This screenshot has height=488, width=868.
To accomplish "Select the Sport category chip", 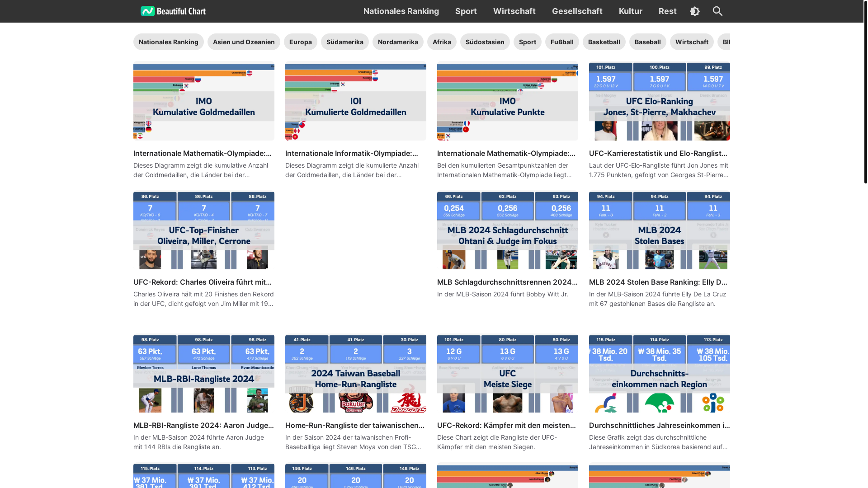I will tap(528, 42).
